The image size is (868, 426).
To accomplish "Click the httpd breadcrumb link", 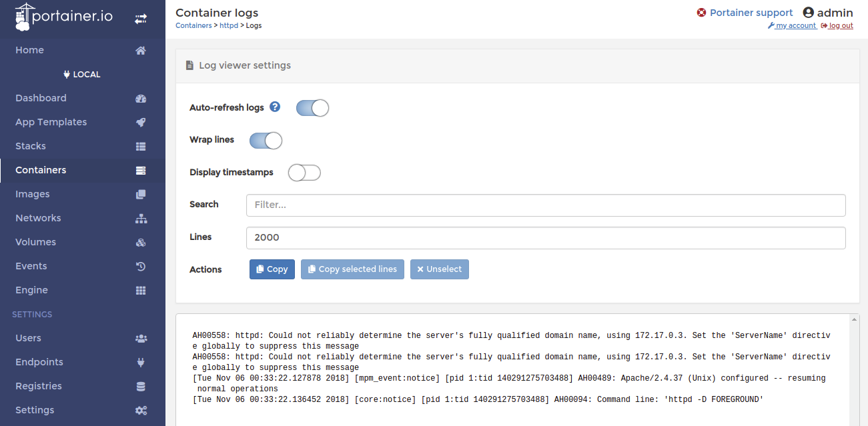I will 229,26.
